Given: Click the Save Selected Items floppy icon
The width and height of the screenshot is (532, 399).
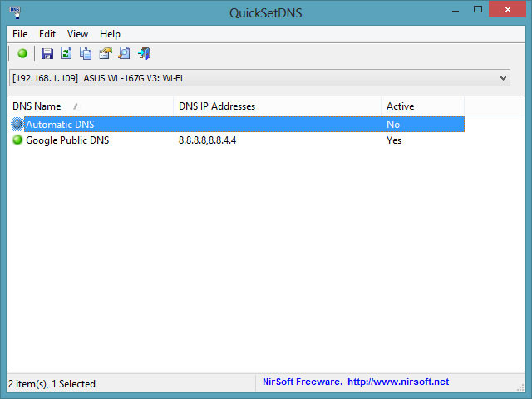Looking at the screenshot, I should coord(47,53).
